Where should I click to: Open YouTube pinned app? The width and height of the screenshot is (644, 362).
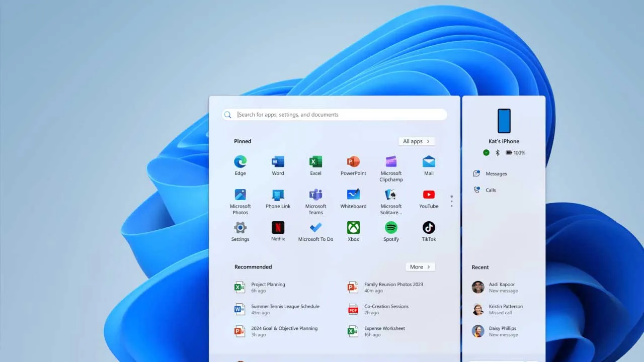(x=429, y=199)
